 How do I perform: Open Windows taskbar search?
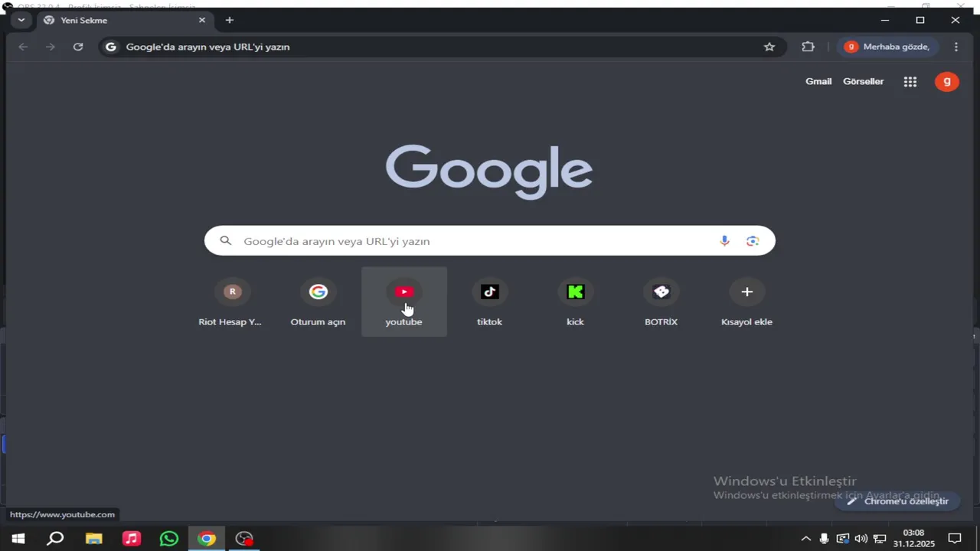coord(55,539)
